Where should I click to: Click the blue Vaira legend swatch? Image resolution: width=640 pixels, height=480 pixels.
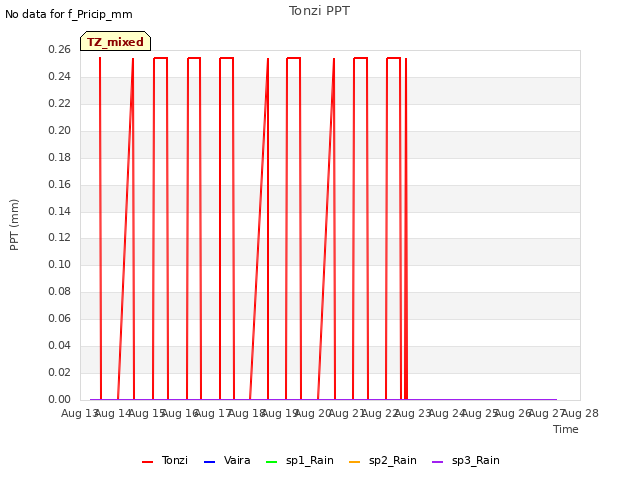coord(209,462)
